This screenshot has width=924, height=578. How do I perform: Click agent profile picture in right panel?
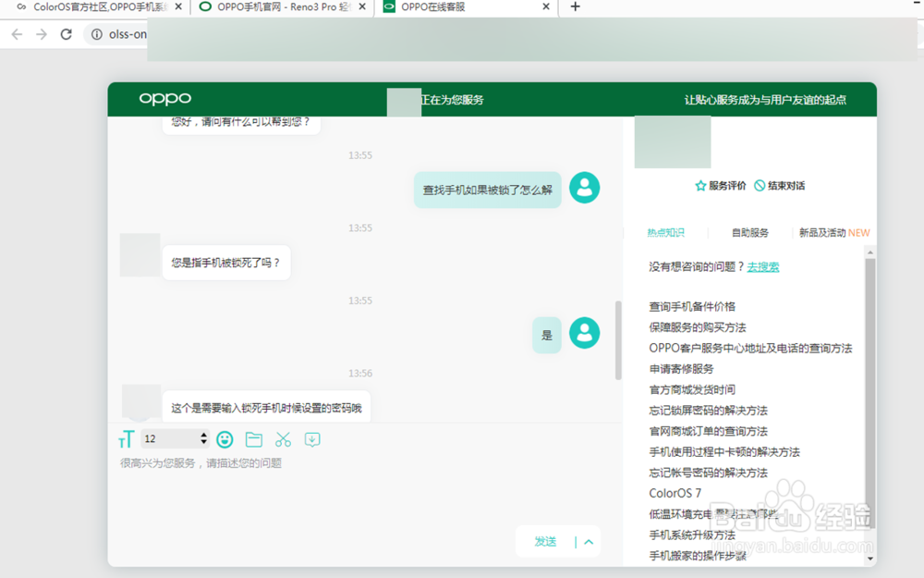(x=673, y=141)
